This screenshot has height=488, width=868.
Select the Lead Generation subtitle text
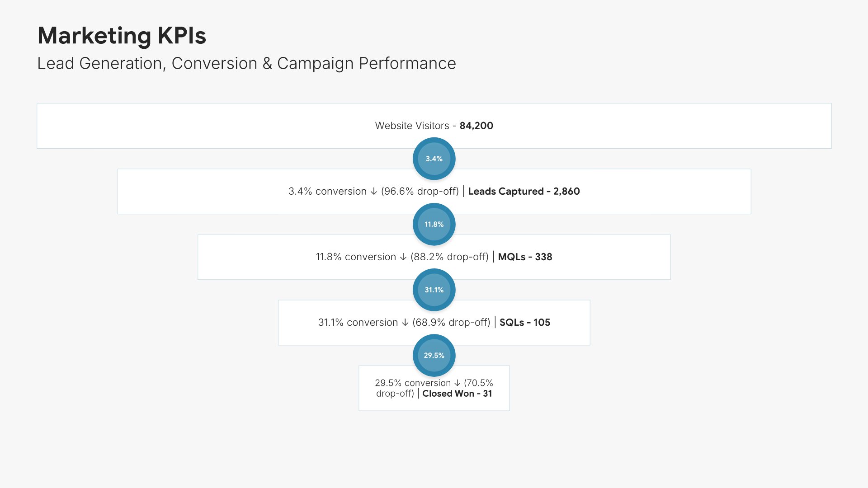[246, 63]
